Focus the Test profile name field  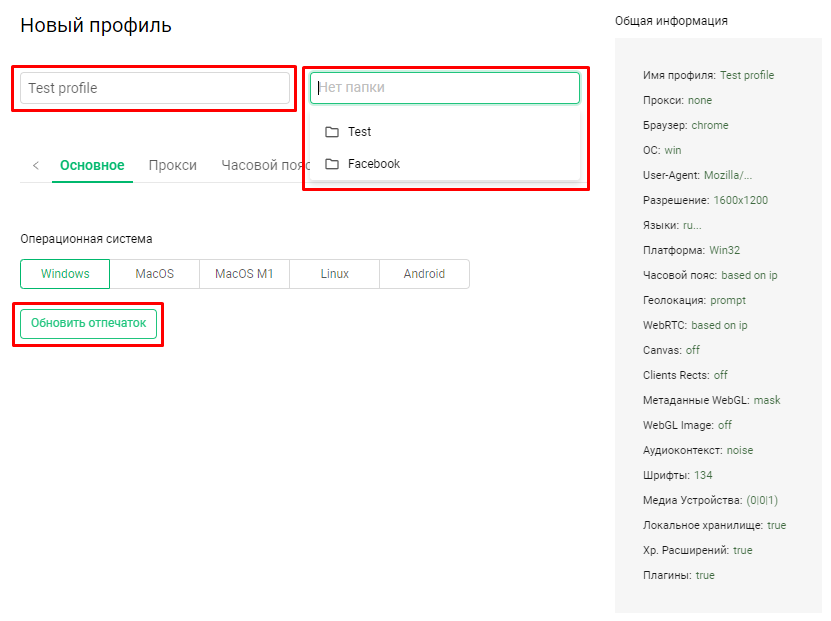coord(155,88)
